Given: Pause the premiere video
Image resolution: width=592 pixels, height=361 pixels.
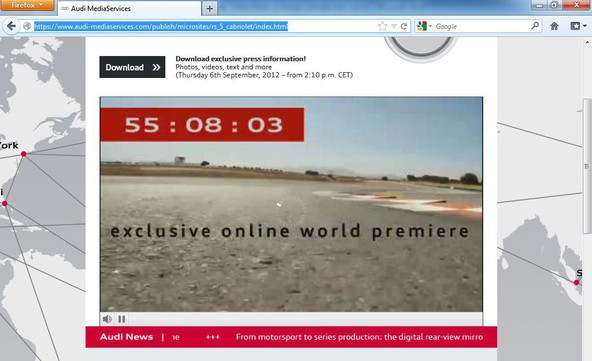Looking at the screenshot, I should [122, 319].
